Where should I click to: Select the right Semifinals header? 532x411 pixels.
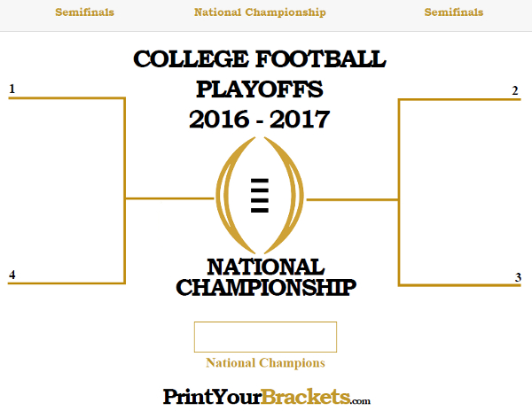click(x=454, y=12)
